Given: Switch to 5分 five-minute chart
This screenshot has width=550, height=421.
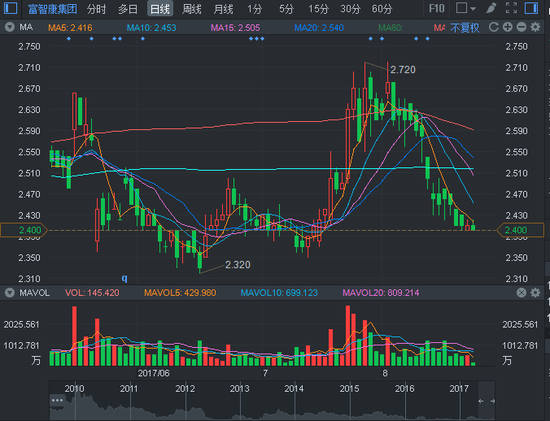Looking at the screenshot, I should click(286, 9).
